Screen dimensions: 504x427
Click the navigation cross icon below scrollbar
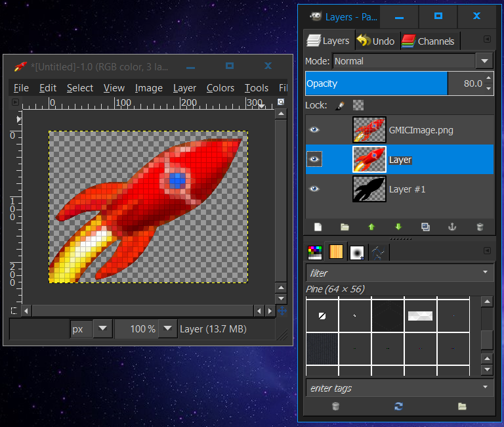282,311
